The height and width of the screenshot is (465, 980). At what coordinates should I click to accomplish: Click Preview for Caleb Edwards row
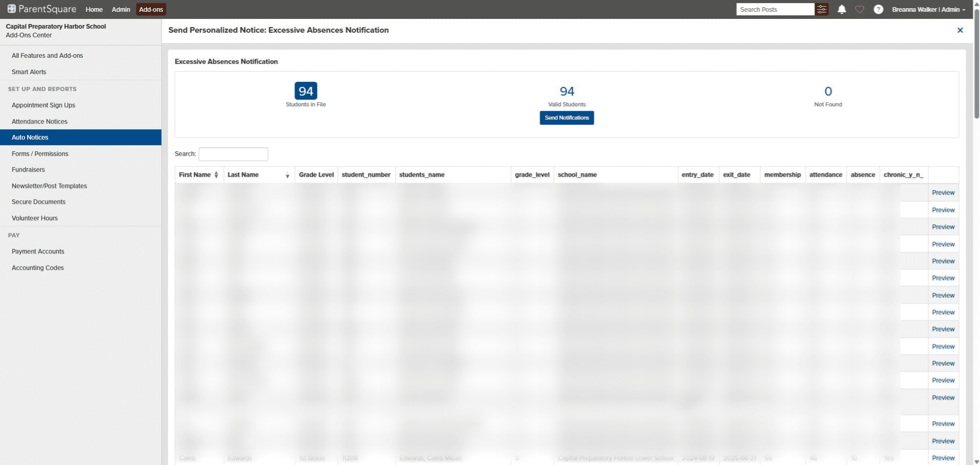[x=943, y=458]
